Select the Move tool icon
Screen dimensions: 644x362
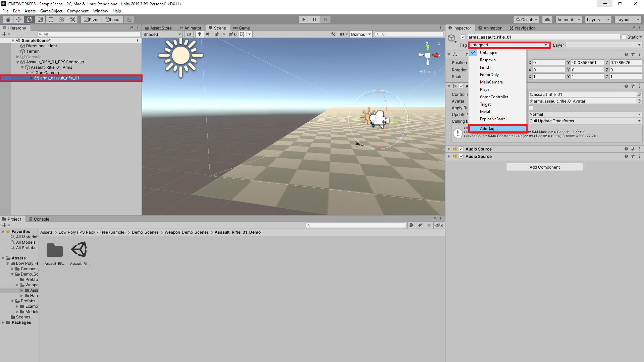pyautogui.click(x=18, y=19)
